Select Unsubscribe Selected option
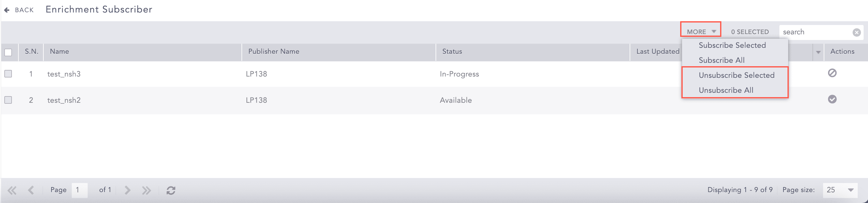This screenshot has height=203, width=868. tap(736, 75)
